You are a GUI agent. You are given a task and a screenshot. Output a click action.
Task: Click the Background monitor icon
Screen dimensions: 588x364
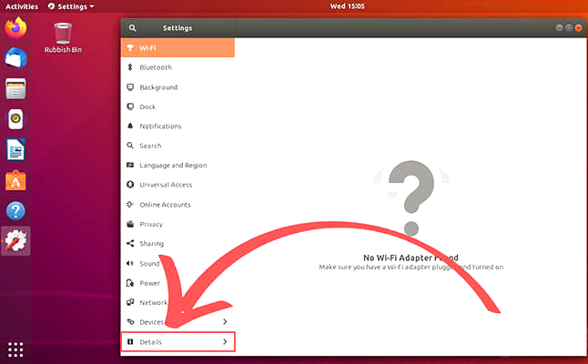point(130,87)
